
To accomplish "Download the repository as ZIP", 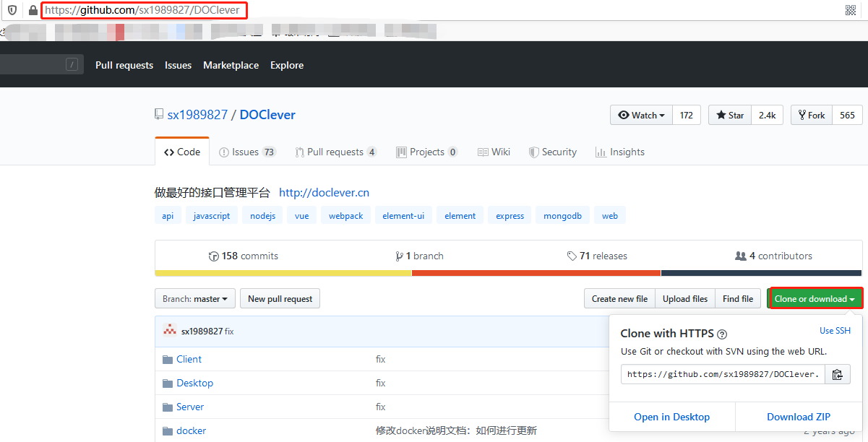I will [798, 417].
